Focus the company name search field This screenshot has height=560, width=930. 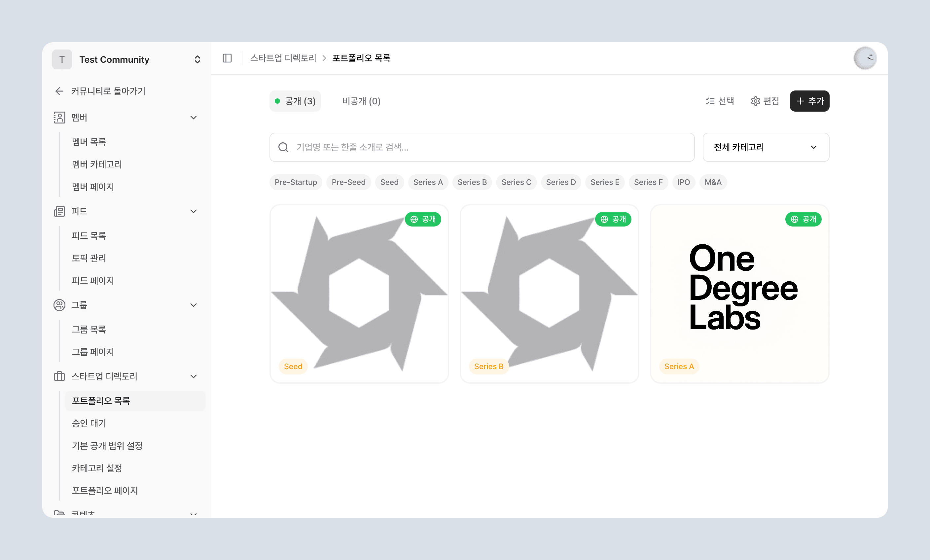482,147
